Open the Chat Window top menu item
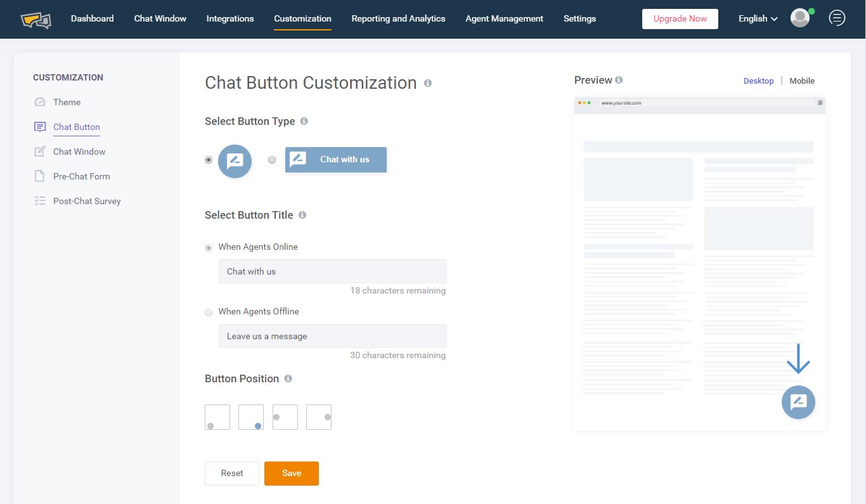The height and width of the screenshot is (504, 866). 160,18
